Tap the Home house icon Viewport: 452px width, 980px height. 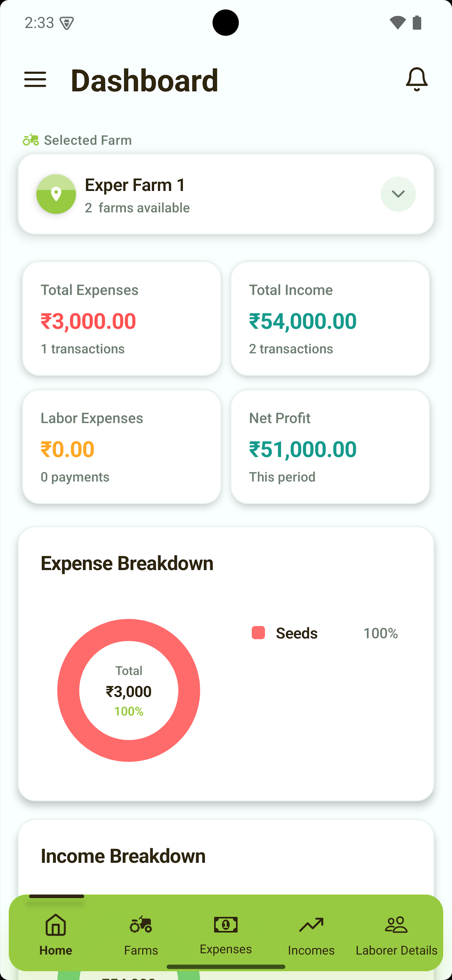coord(56,925)
